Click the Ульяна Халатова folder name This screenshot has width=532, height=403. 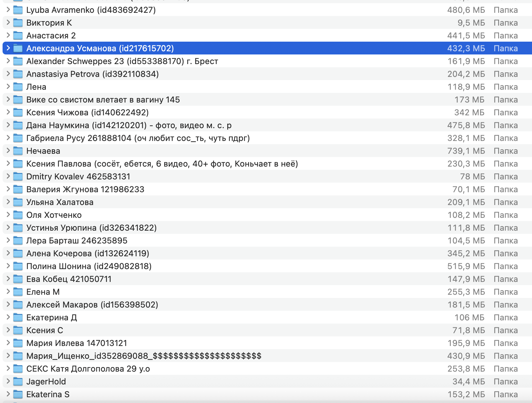[x=60, y=202]
